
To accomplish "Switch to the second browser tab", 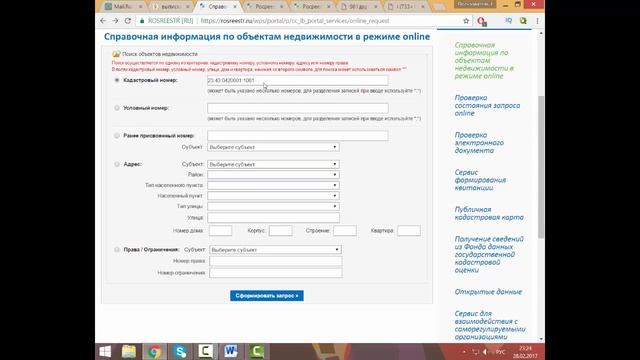I will click(170, 7).
